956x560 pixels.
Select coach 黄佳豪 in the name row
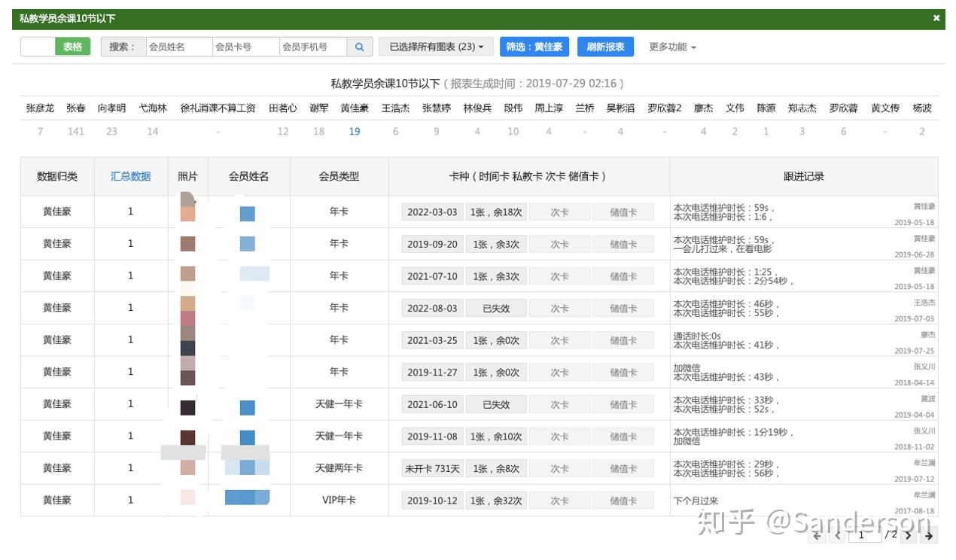(x=355, y=108)
